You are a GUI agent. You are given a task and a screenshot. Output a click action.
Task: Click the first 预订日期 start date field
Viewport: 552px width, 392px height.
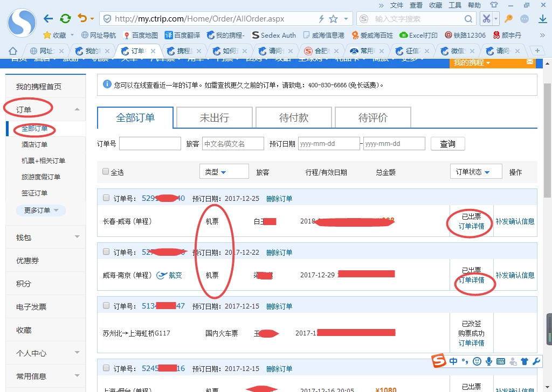(x=329, y=143)
